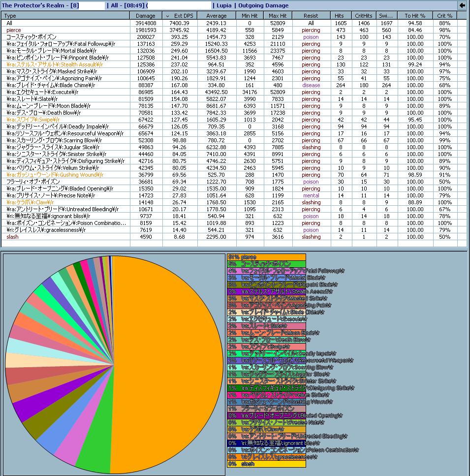470x476 pixels.
Task: Click the 0% slash legend entry
Action: (266, 464)
